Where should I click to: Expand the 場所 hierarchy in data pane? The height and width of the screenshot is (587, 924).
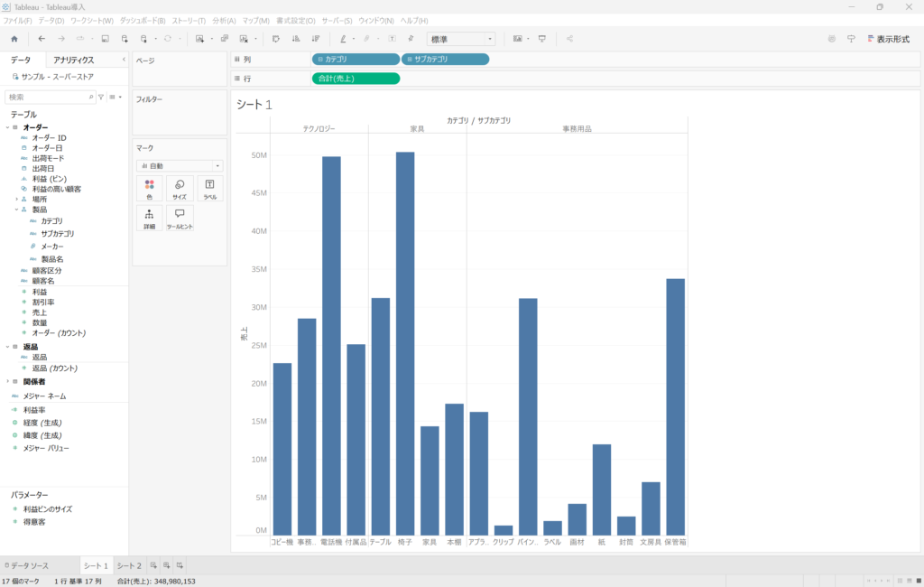click(16, 199)
